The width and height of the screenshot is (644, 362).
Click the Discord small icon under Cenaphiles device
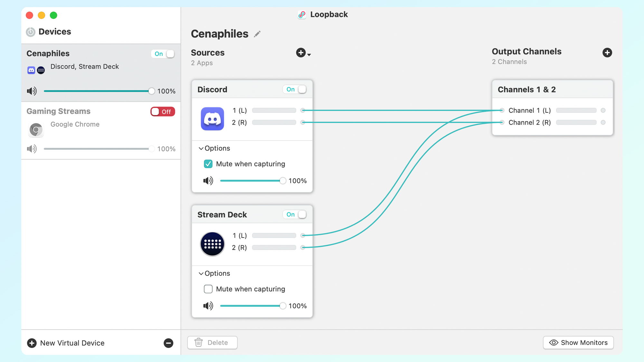pos(31,70)
